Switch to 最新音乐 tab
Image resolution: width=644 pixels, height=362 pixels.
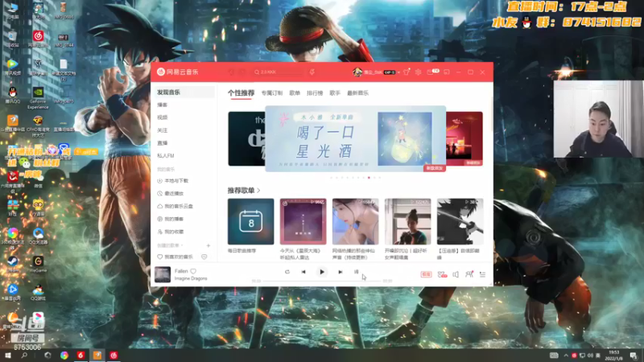(x=357, y=93)
